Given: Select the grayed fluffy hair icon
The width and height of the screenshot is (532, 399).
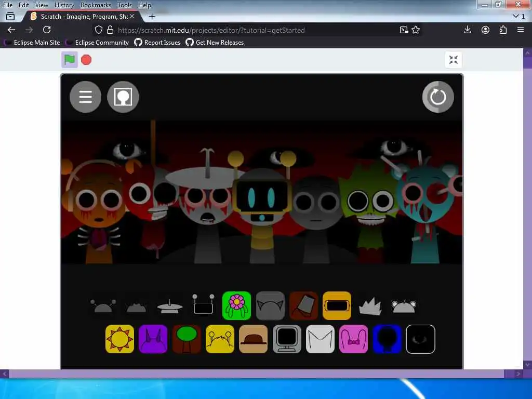Looking at the screenshot, I should (137, 308).
